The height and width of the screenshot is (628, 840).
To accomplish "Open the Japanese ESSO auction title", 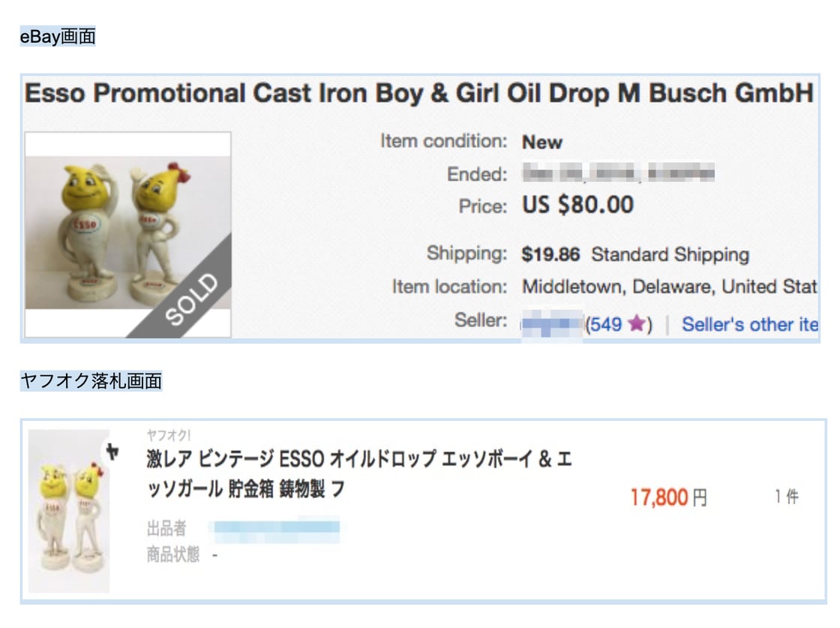I will click(358, 474).
